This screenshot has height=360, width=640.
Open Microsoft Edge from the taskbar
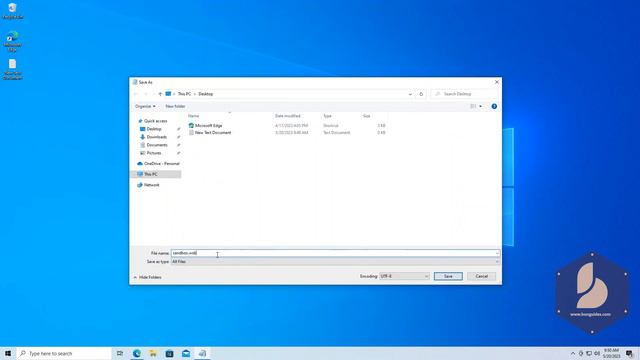[x=137, y=353]
